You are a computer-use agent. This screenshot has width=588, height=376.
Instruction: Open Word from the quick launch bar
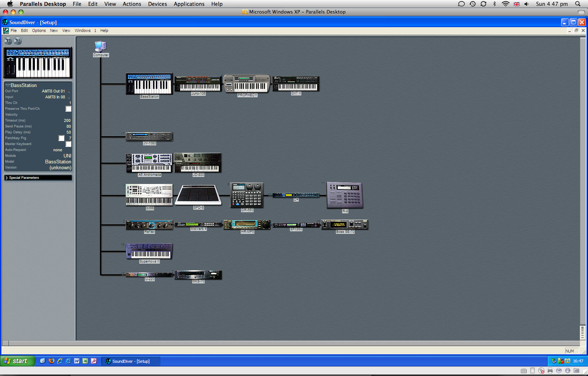click(x=77, y=361)
